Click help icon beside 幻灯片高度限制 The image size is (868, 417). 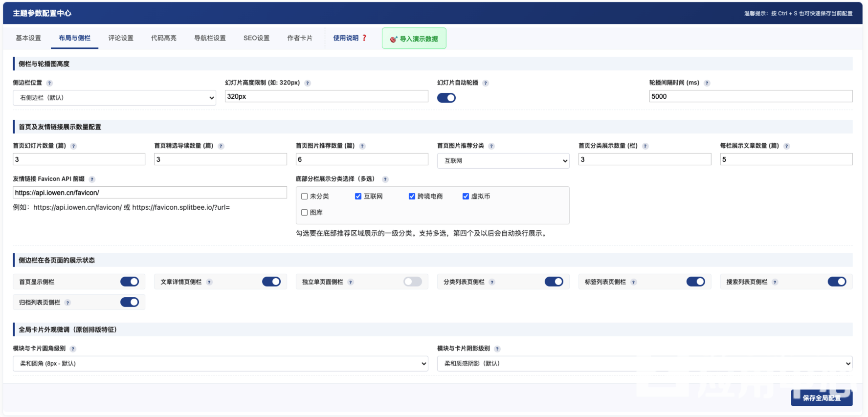[x=308, y=83]
